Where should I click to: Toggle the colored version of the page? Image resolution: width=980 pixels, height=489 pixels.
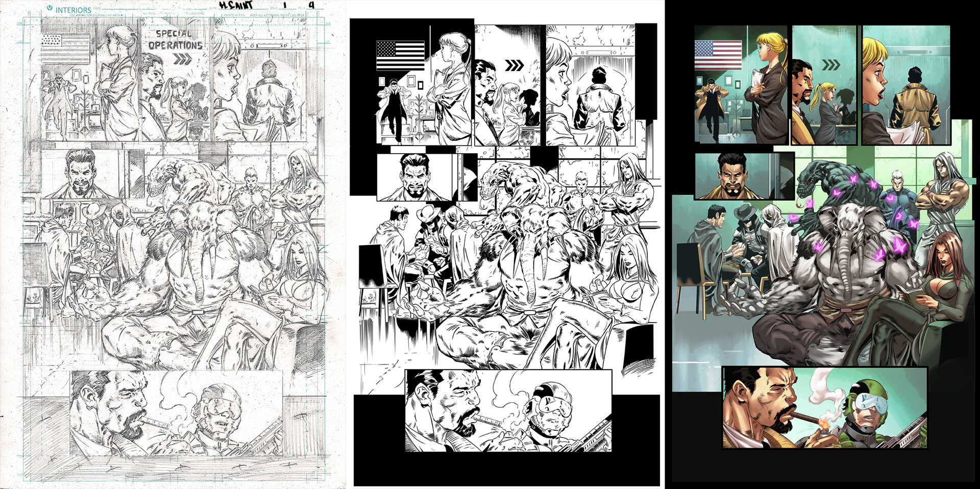(x=822, y=245)
